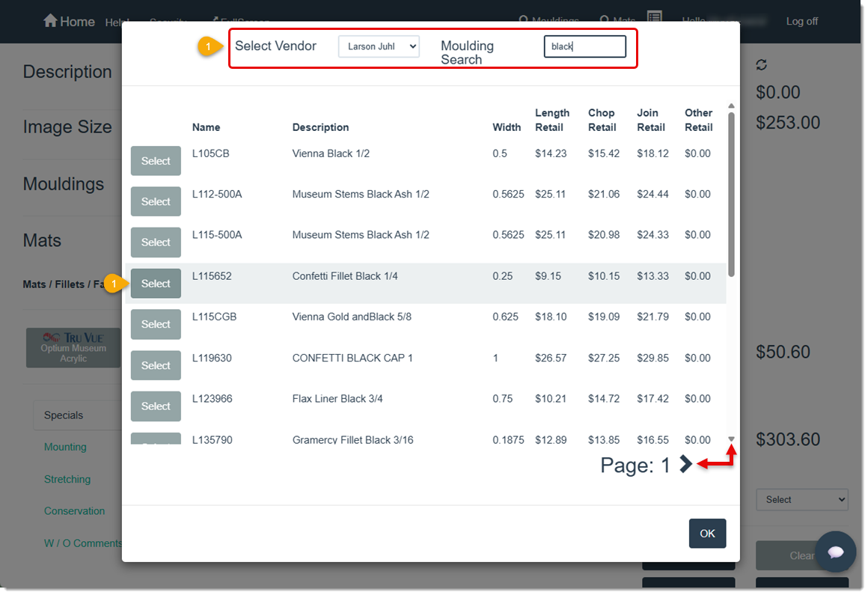Select the Mats section in the sidebar
The width and height of the screenshot is (868, 595).
[41, 240]
